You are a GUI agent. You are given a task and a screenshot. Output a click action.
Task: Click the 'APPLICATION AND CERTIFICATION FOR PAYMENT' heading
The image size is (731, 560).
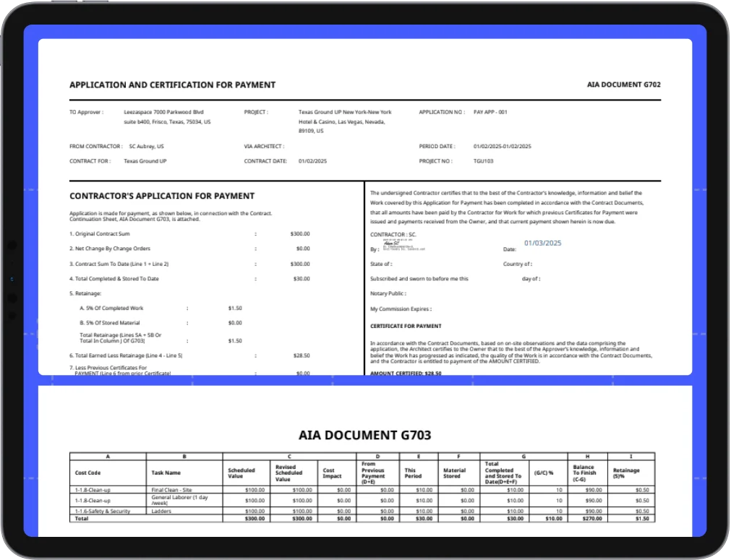click(x=173, y=85)
